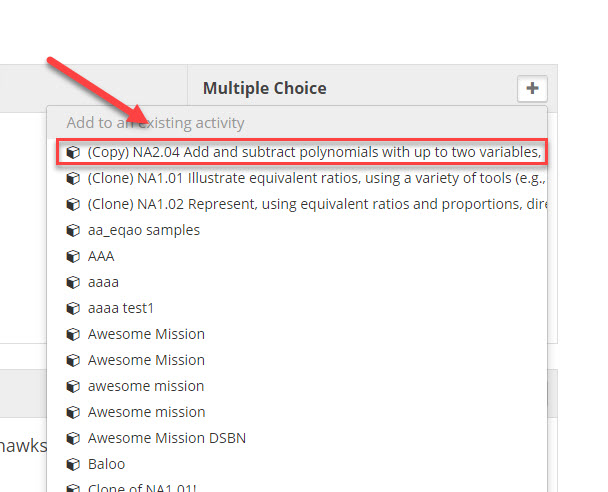Click the Multiple Choice heading
Image resolution: width=608 pixels, height=492 pixels.
pos(265,88)
